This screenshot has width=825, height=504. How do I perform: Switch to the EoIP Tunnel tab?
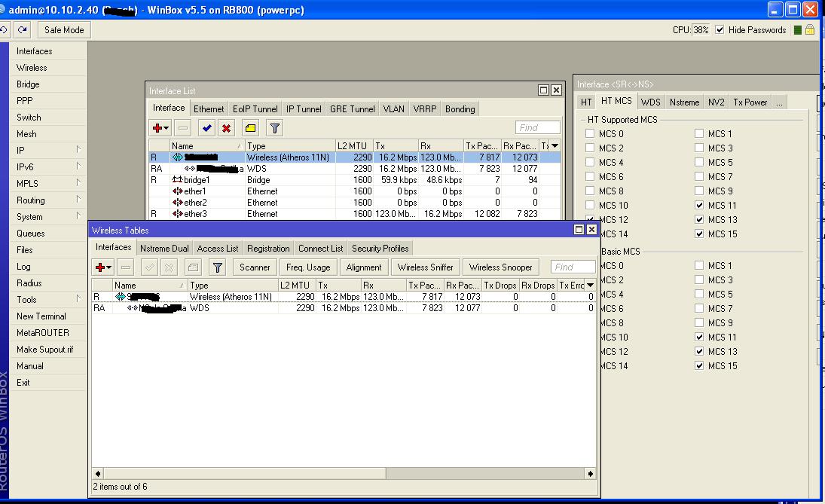coord(255,109)
